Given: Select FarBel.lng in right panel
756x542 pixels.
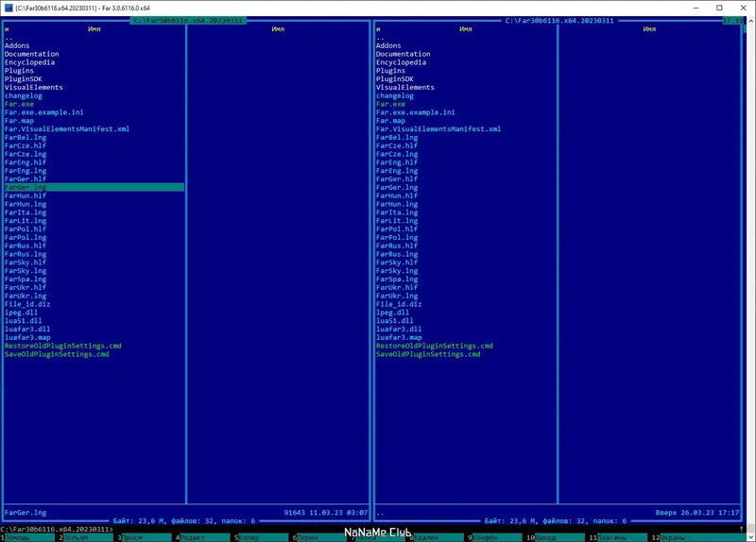Looking at the screenshot, I should coord(397,137).
